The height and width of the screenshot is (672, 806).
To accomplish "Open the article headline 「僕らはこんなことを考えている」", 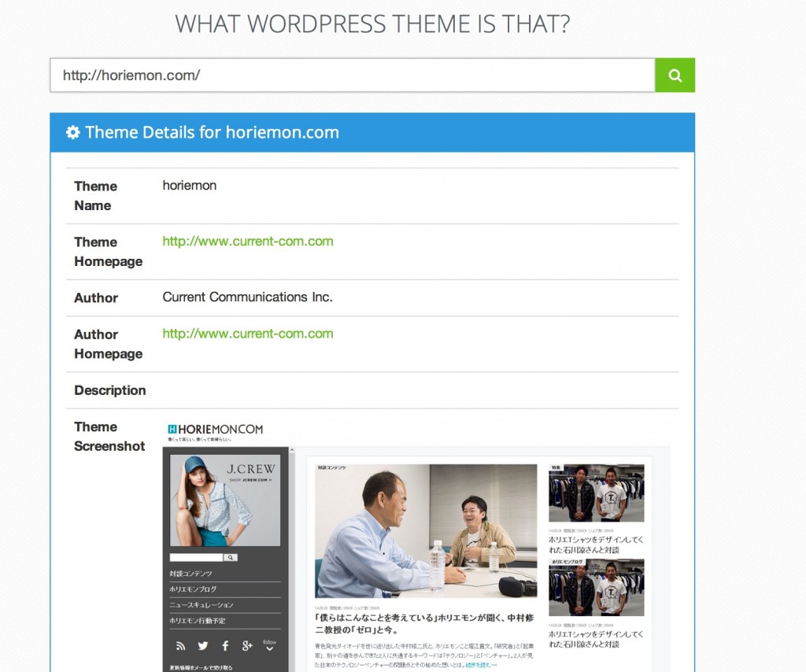I will click(424, 624).
